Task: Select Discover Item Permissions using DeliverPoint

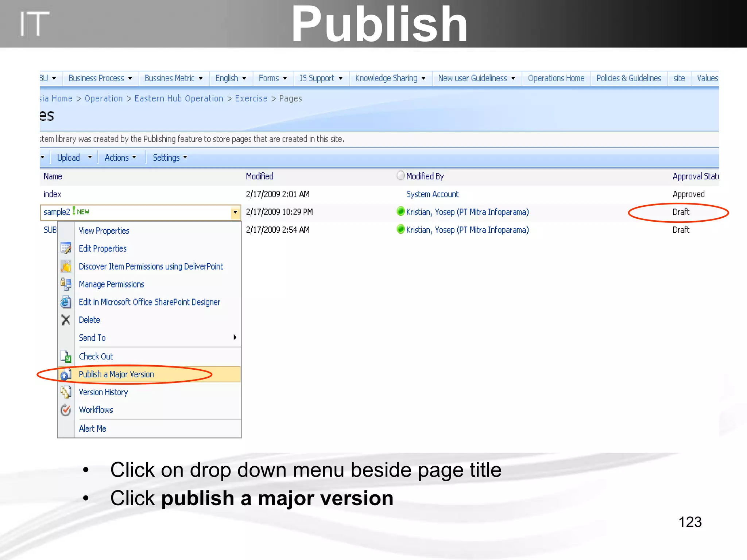Action: 151,267
